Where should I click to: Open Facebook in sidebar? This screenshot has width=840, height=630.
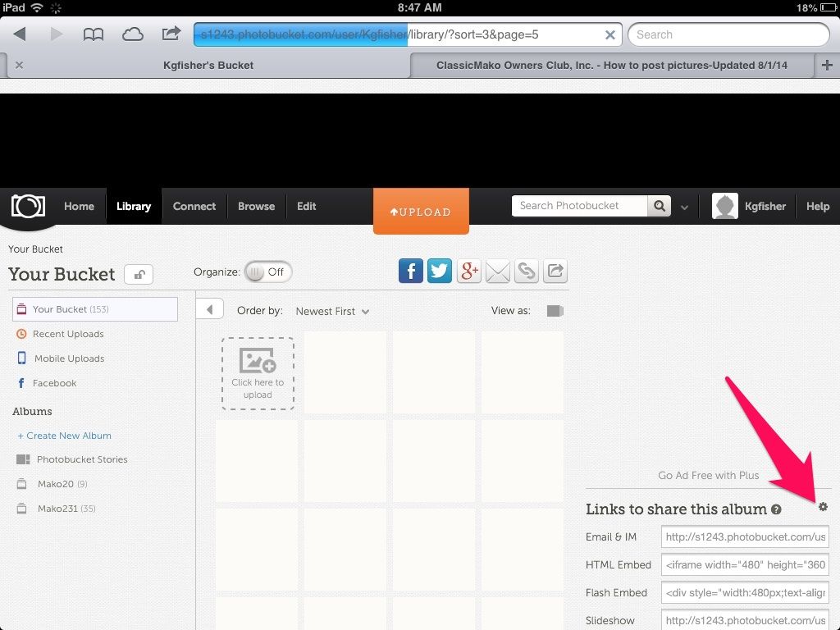coord(54,383)
